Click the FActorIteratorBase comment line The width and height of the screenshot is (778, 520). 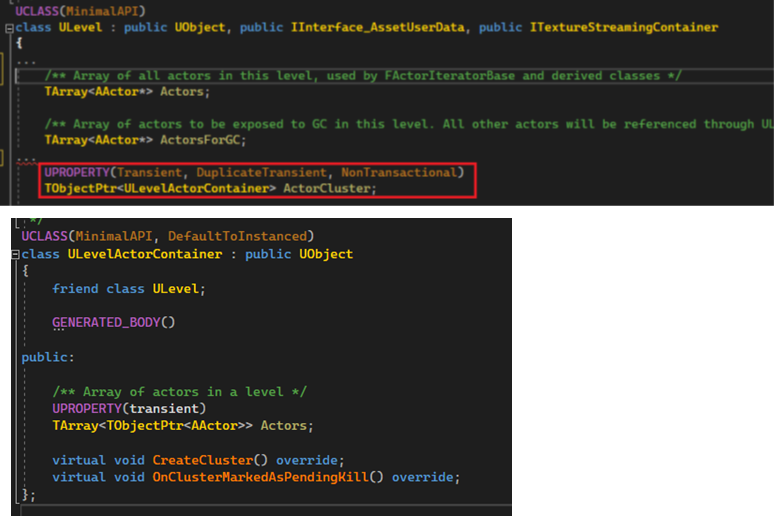[363, 75]
